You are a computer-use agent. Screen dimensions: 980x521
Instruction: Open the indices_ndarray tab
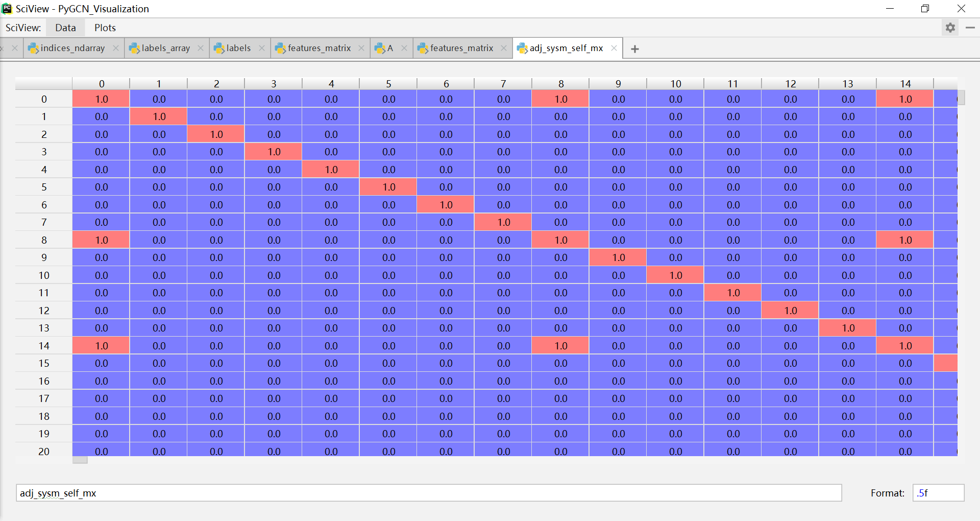coord(72,48)
